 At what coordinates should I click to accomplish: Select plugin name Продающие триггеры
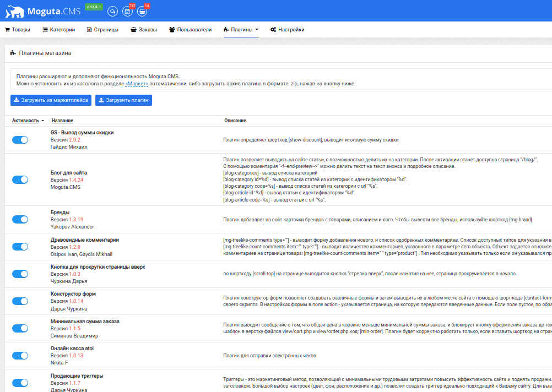pyautogui.click(x=77, y=376)
